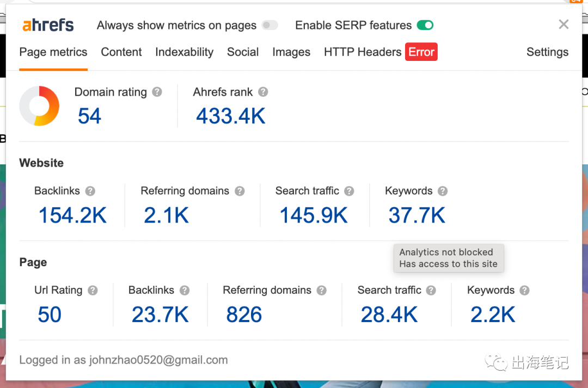Open Page Referring domains value 826
Image resolution: width=588 pixels, height=388 pixels.
[x=244, y=315]
